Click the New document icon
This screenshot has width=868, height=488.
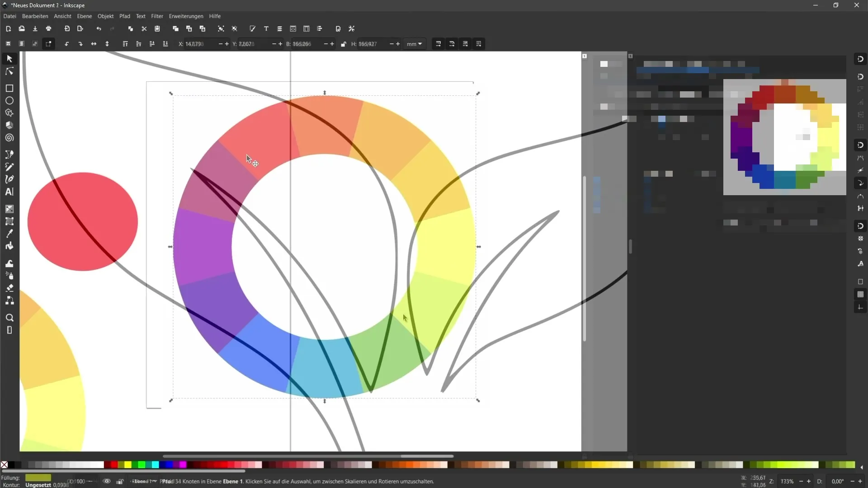[x=8, y=29]
